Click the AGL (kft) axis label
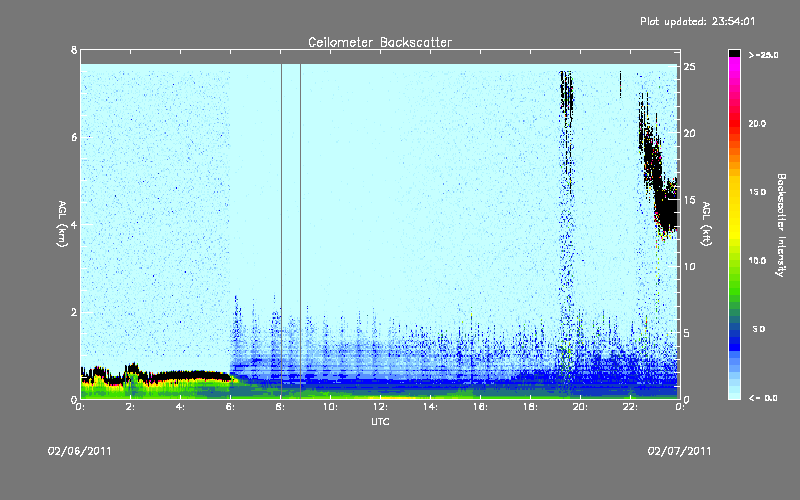This screenshot has height=500, width=800. point(707,224)
